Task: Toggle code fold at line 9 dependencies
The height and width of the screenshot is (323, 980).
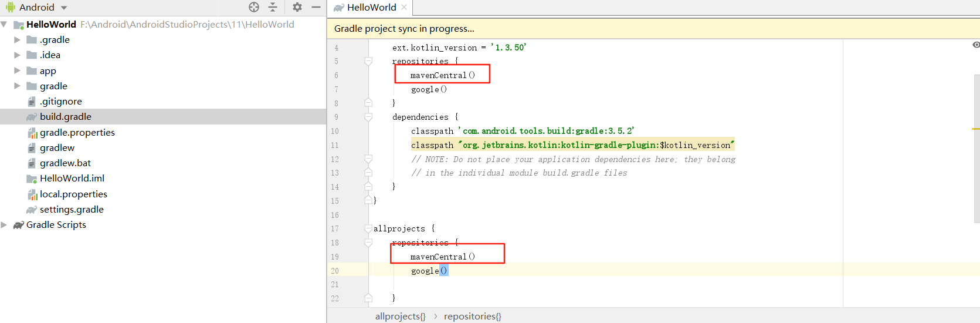Action: [368, 117]
